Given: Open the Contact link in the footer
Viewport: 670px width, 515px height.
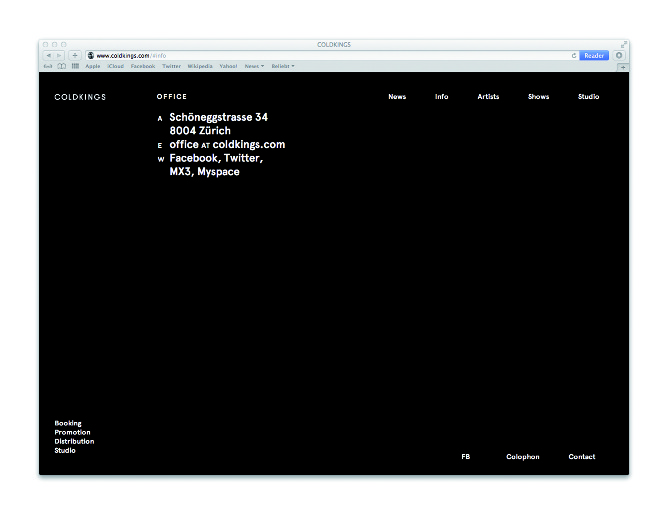Looking at the screenshot, I should coord(581,457).
